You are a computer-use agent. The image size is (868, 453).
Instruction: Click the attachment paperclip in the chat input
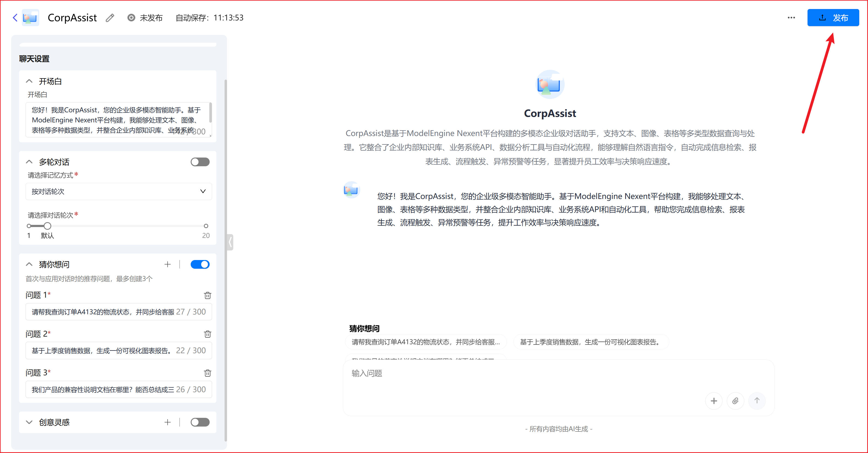coord(736,401)
